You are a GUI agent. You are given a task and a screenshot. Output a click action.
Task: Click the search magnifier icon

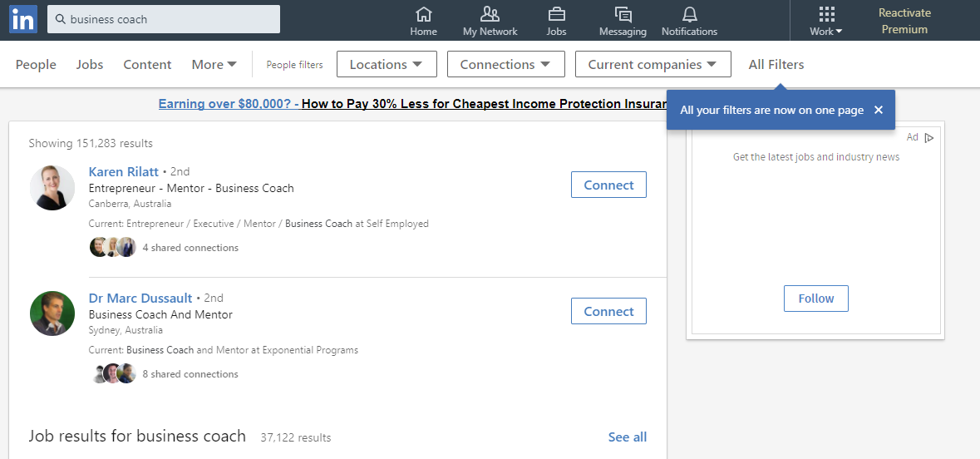pyautogui.click(x=61, y=19)
